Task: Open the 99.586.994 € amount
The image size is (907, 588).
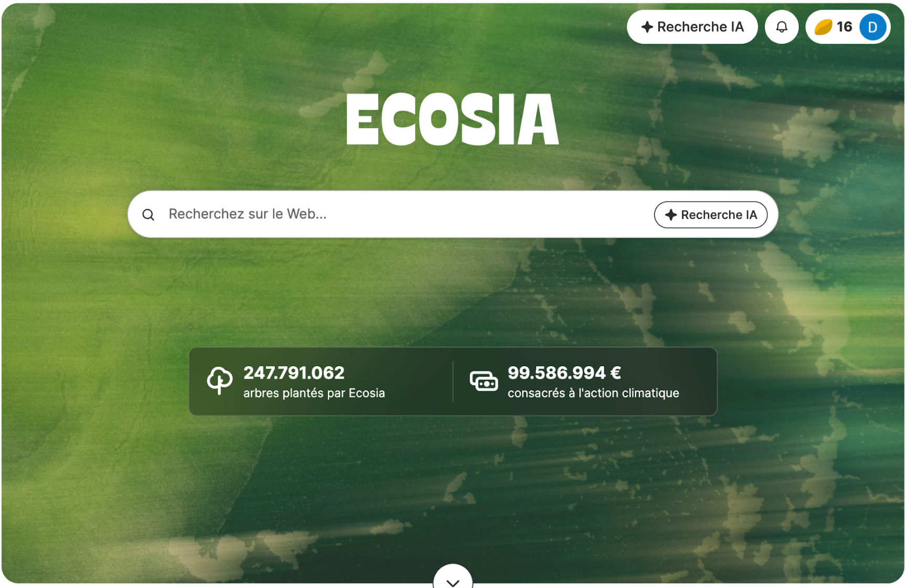Action: coord(564,373)
